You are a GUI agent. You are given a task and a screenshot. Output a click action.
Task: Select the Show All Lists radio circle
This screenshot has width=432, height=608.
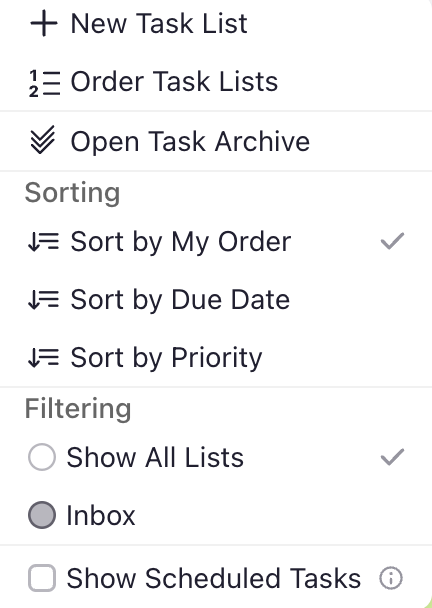[x=42, y=457]
